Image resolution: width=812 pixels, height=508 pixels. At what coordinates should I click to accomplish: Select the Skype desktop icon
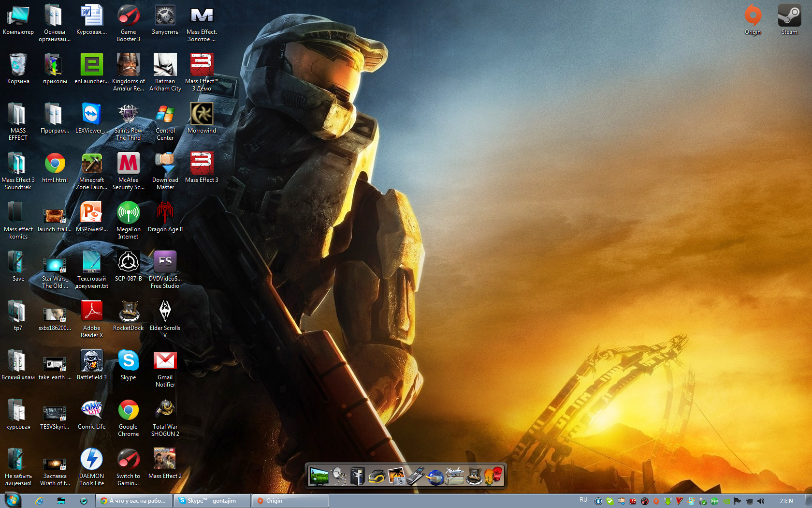(x=129, y=365)
